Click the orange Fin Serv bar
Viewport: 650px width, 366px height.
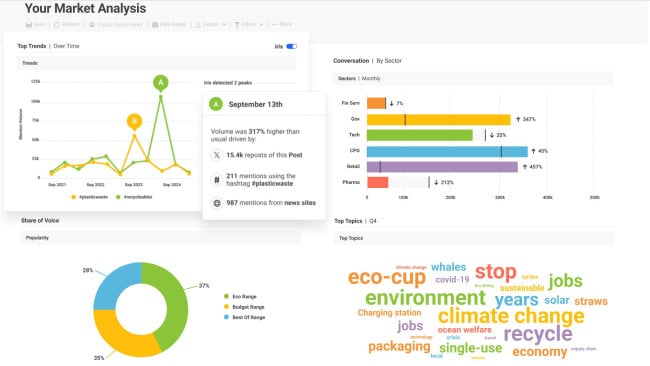pos(376,103)
